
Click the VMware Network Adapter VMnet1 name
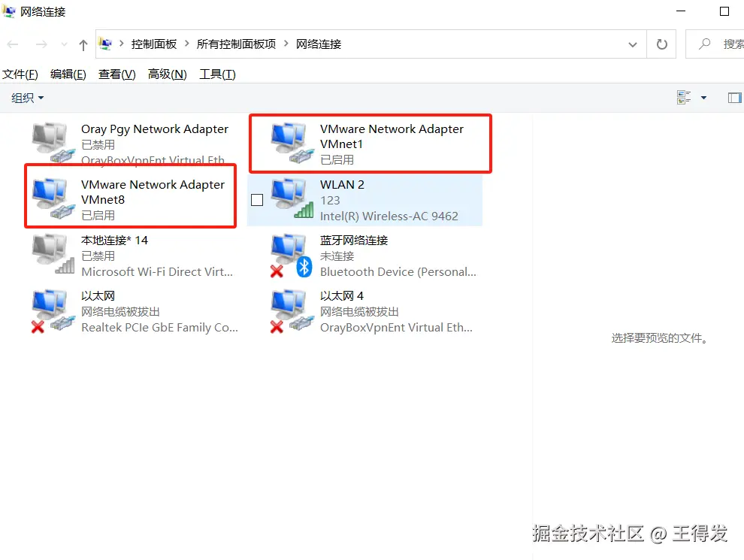point(392,136)
